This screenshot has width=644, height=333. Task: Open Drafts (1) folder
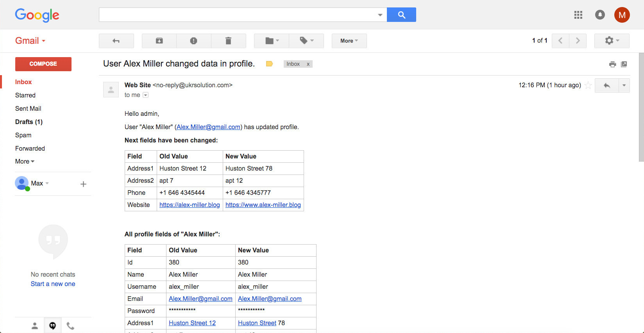point(29,122)
